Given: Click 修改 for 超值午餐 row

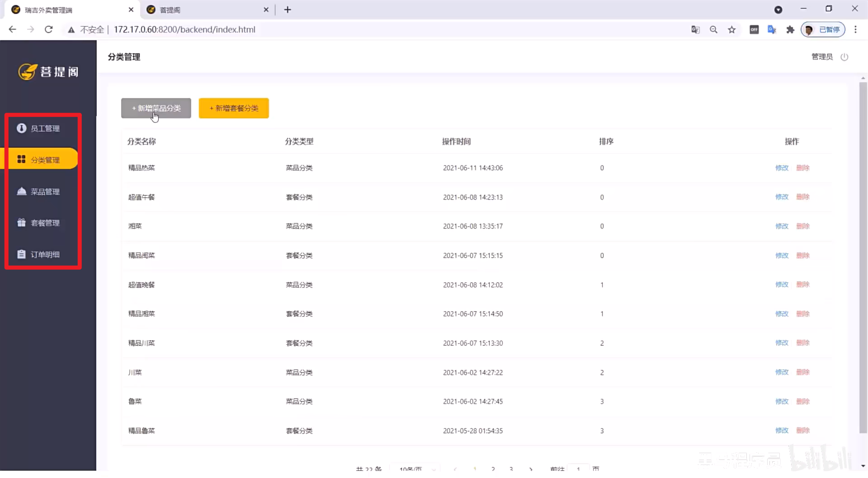Looking at the screenshot, I should (782, 197).
